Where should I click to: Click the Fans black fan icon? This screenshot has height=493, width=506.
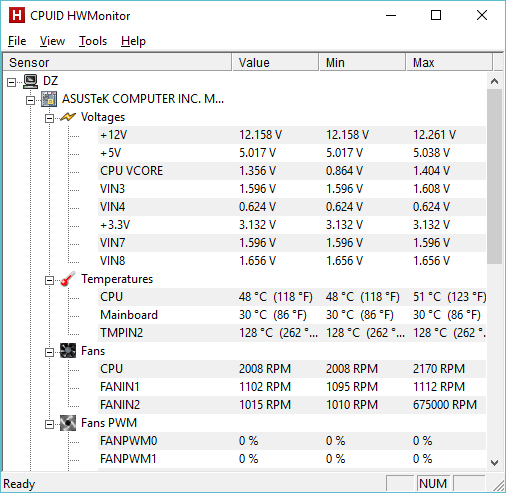(68, 351)
